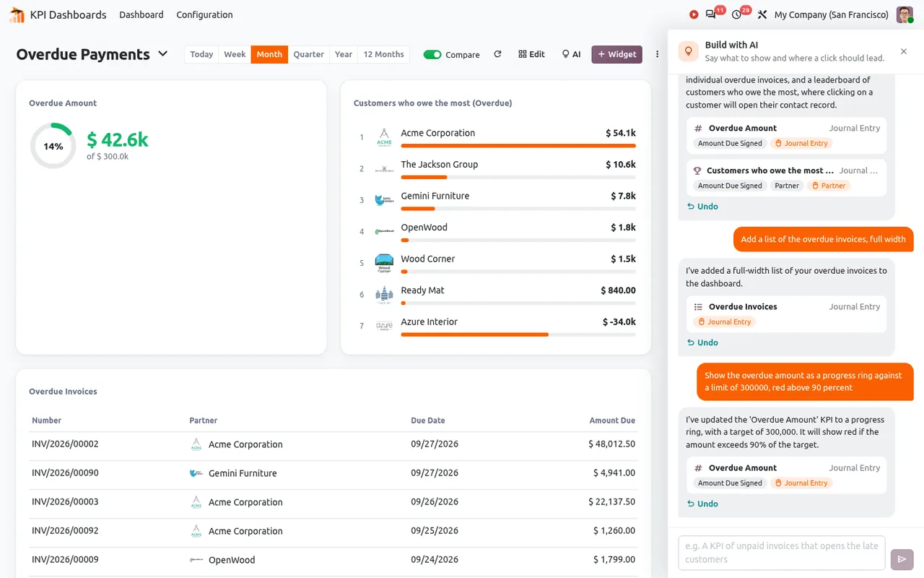Click the Ready Mat logo in the leaderboard
The image size is (924, 578).
coord(384,295)
